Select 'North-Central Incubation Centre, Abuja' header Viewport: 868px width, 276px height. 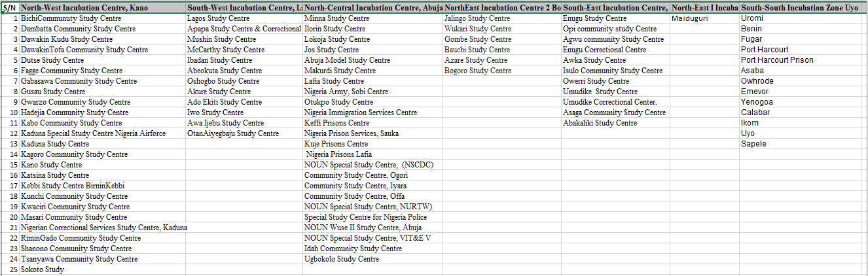372,8
